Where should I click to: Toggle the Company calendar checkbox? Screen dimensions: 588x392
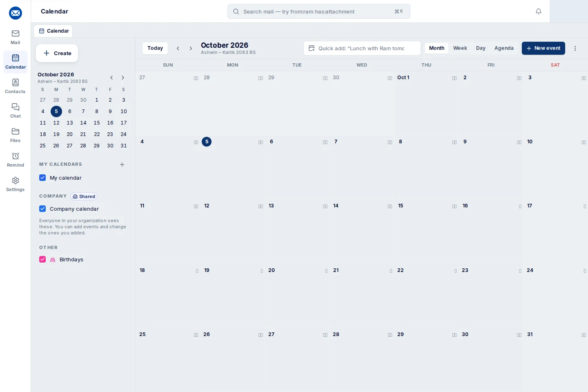42,209
